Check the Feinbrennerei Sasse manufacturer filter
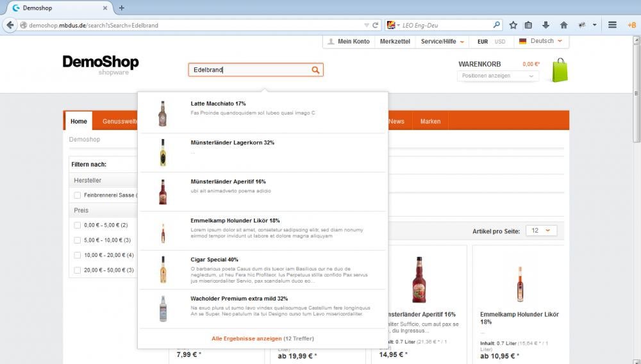This screenshot has width=641, height=364. [78, 195]
